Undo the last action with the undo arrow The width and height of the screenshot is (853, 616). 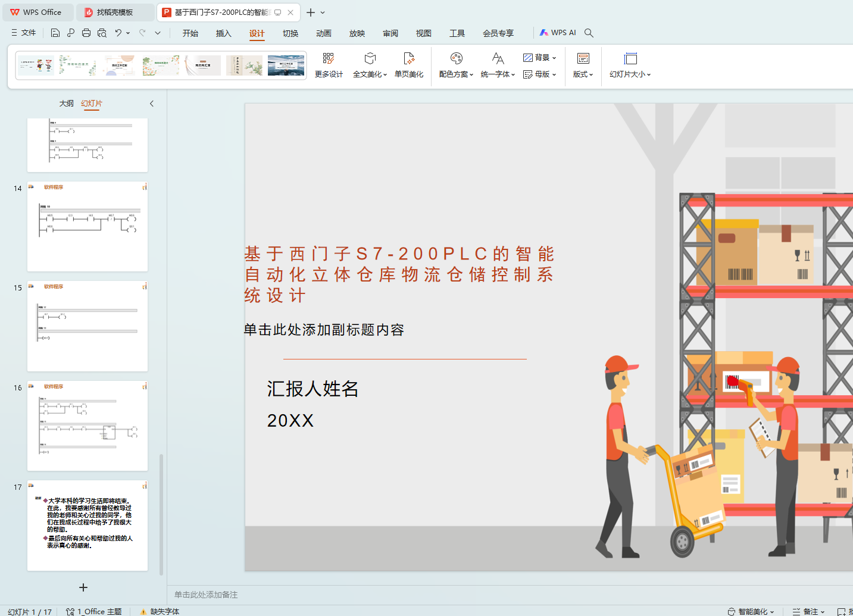[118, 33]
